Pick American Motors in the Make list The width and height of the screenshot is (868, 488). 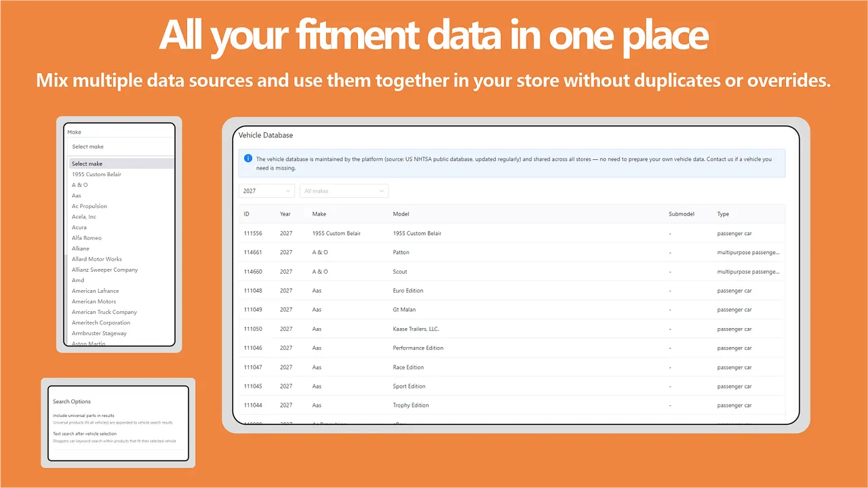94,302
